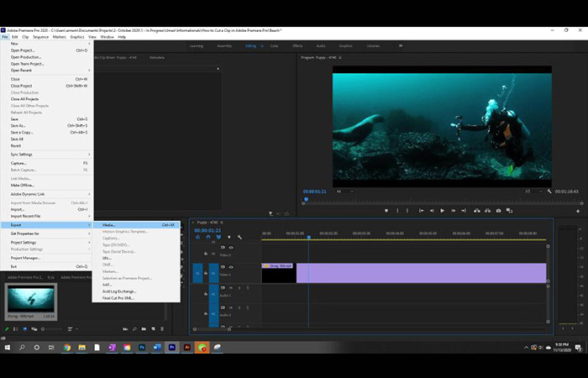This screenshot has height=378, width=588.
Task: Click Play button in Program monitor
Action: click(x=442, y=211)
